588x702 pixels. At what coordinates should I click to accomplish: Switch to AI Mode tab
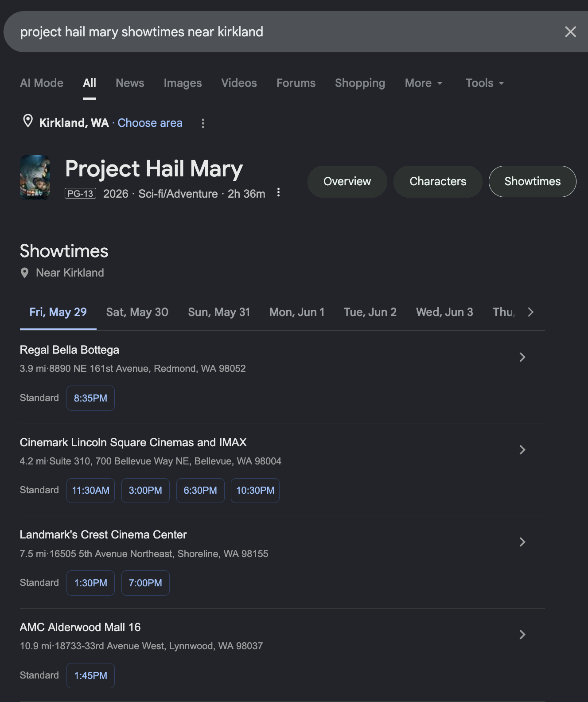(42, 83)
